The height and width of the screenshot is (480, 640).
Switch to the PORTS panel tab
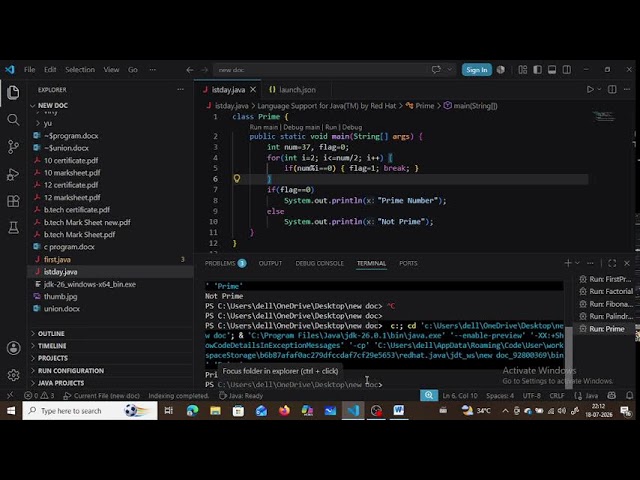[x=408, y=263]
